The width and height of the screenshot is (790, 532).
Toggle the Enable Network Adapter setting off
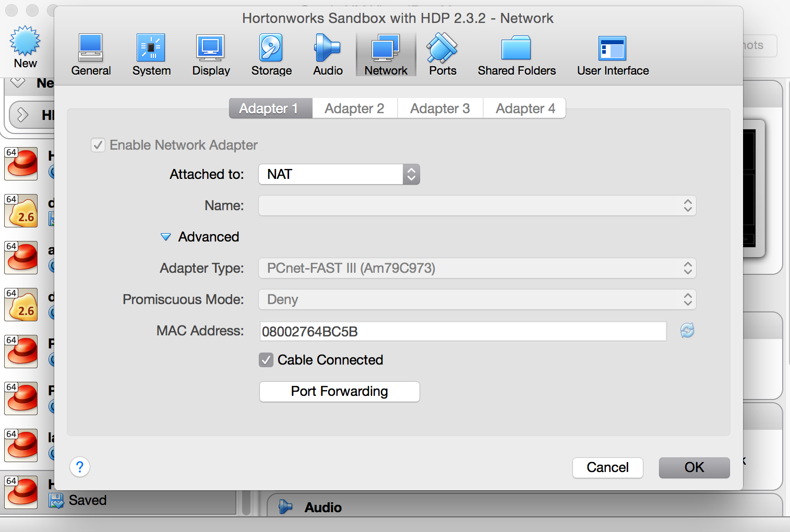tap(98, 145)
